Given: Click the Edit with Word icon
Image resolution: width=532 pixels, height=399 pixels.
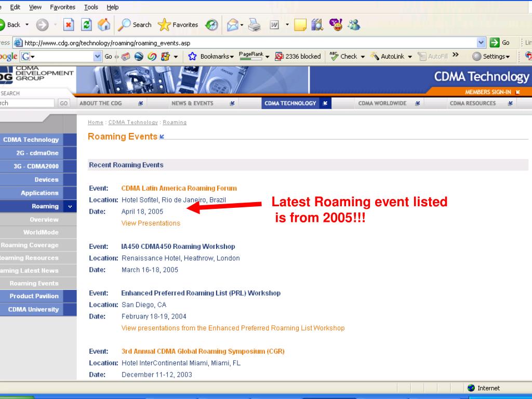Looking at the screenshot, I should 274,25.
